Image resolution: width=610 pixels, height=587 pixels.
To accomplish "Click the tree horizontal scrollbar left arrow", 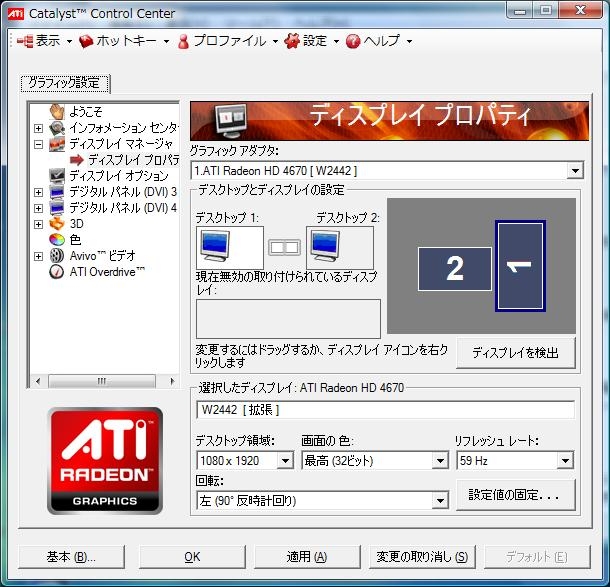I will pos(38,381).
